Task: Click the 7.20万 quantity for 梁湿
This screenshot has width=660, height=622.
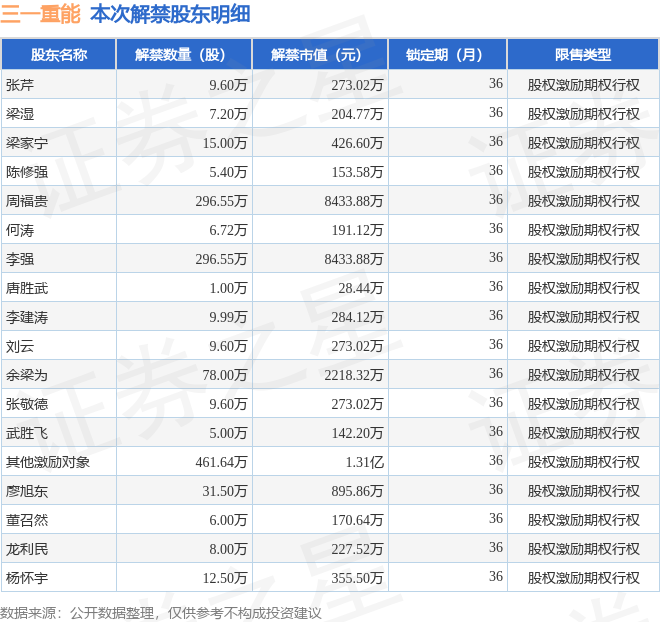Action: (228, 114)
